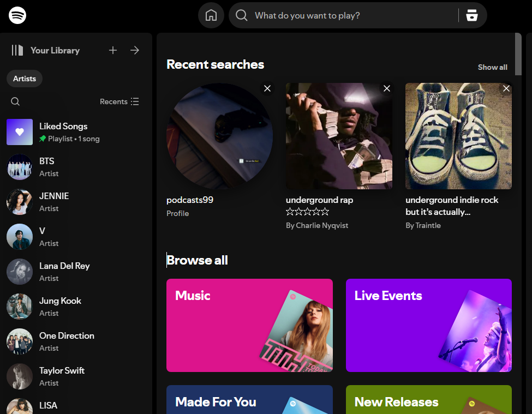Remove underground rap from recent searches
This screenshot has height=414, width=532.
[387, 88]
